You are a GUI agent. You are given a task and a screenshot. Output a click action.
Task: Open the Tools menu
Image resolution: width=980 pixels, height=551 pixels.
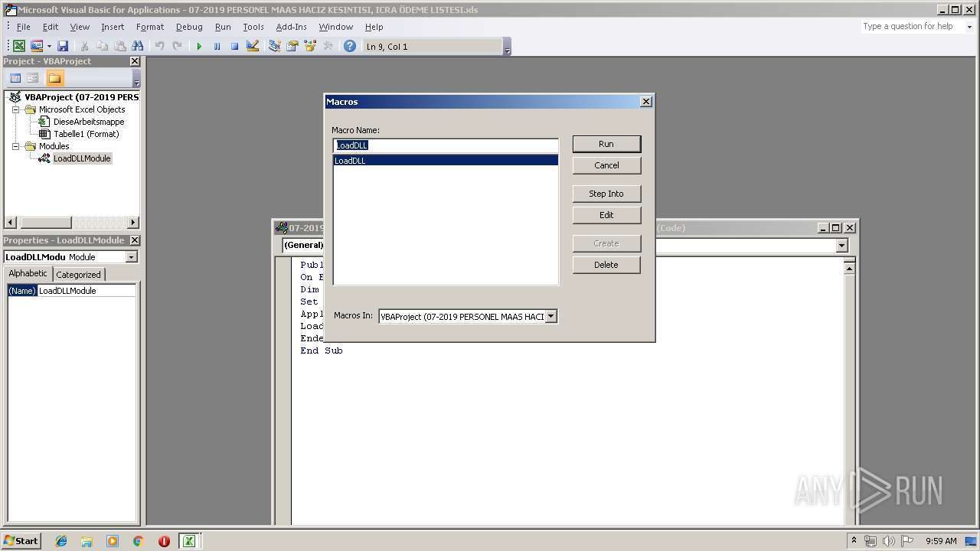coord(253,27)
